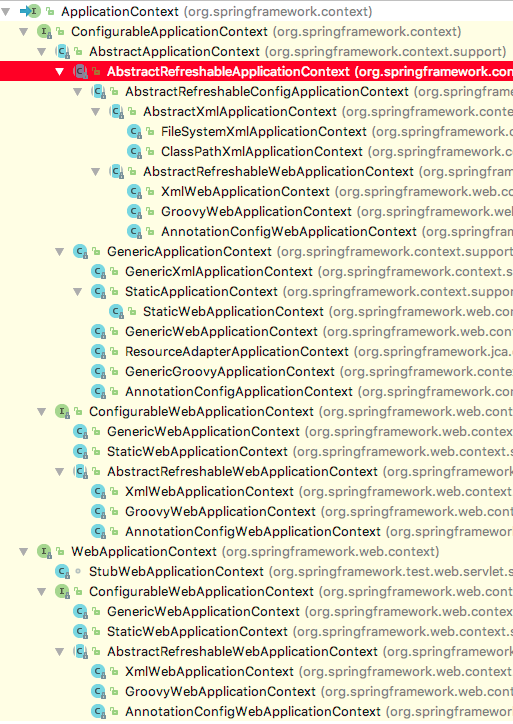Collapse the AbstractRefreshableConfigApplicationContext node

pos(78,92)
